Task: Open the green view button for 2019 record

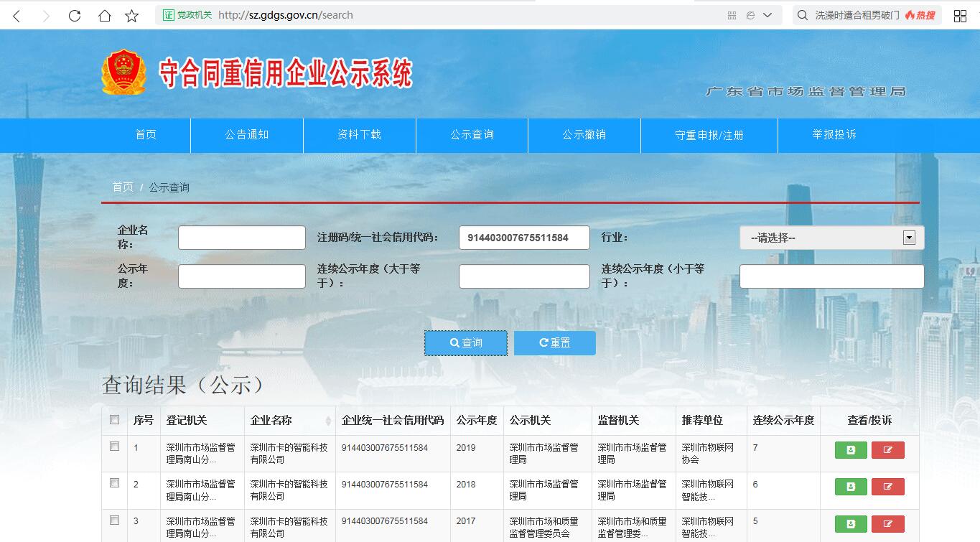Action: [850, 449]
